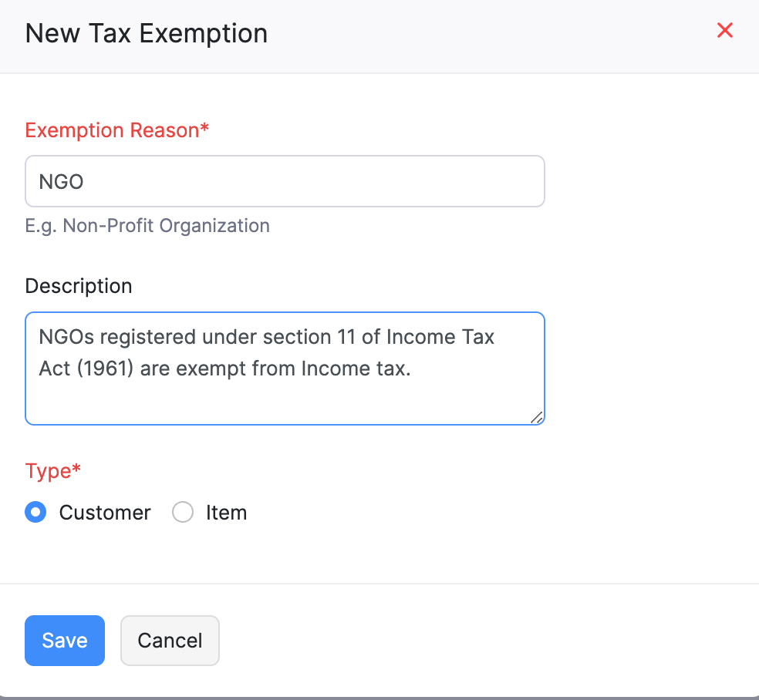The height and width of the screenshot is (700, 759).
Task: Click the Save button
Action: click(x=64, y=640)
